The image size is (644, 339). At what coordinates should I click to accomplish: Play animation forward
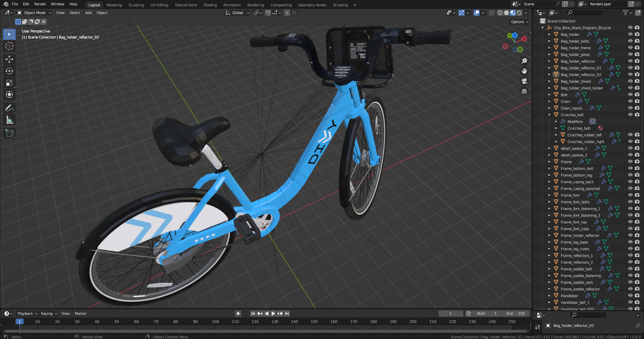(x=273, y=314)
